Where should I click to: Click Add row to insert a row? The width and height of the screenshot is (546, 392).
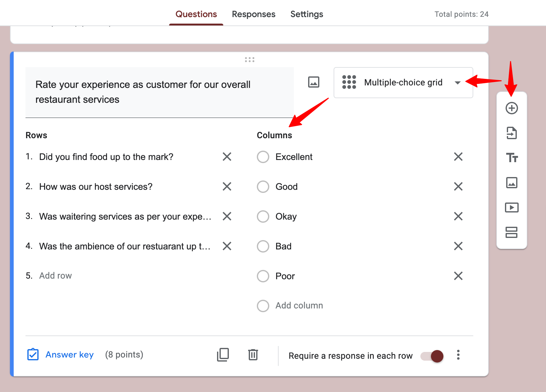coord(55,276)
